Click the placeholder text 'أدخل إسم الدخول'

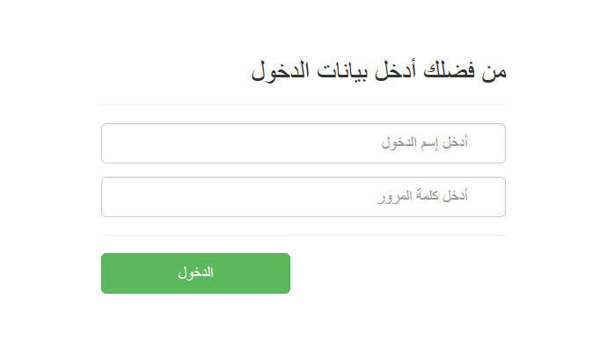coord(425,142)
